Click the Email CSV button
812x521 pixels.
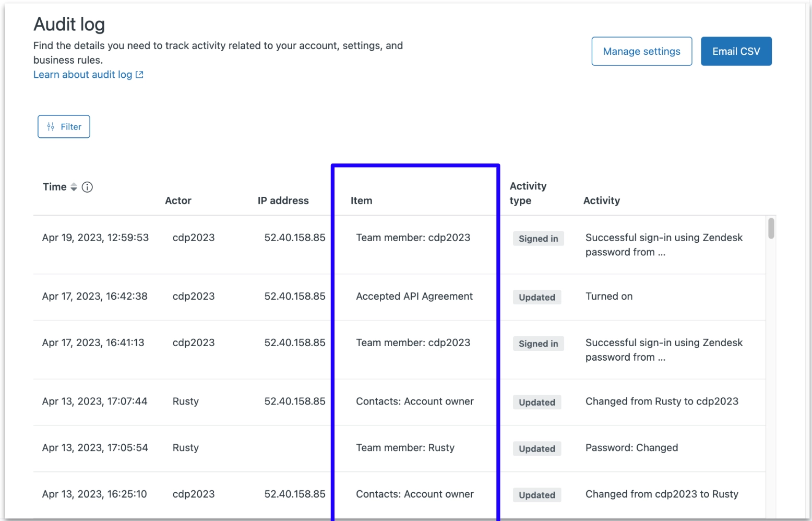click(736, 51)
